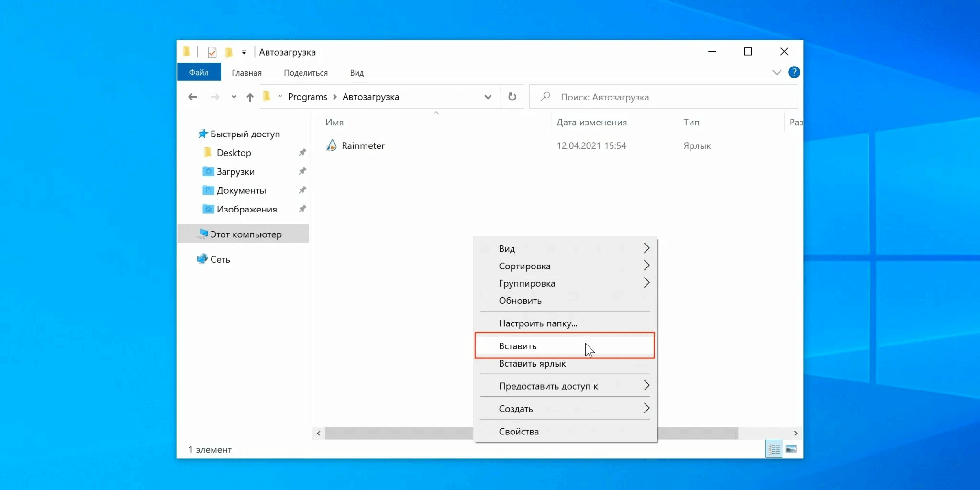Click the Properties checkmark icon in title bar
This screenshot has width=980, height=490.
point(212,52)
